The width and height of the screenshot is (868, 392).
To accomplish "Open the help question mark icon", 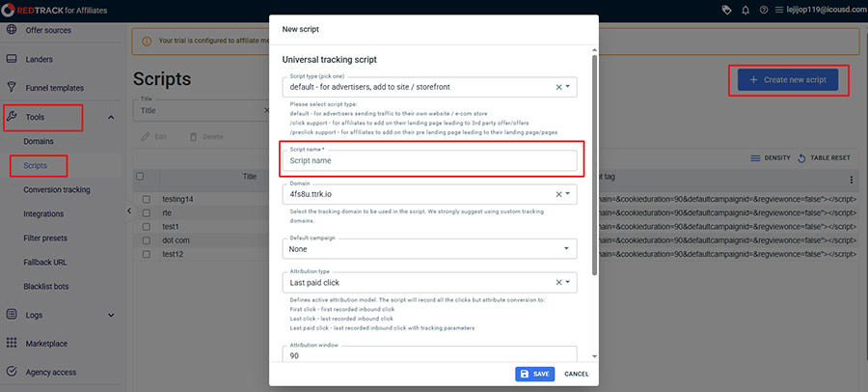I will click(763, 10).
